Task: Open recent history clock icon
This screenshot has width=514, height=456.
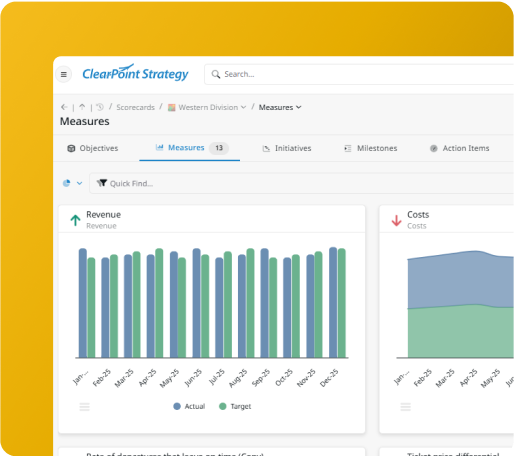Action: pyautogui.click(x=100, y=107)
